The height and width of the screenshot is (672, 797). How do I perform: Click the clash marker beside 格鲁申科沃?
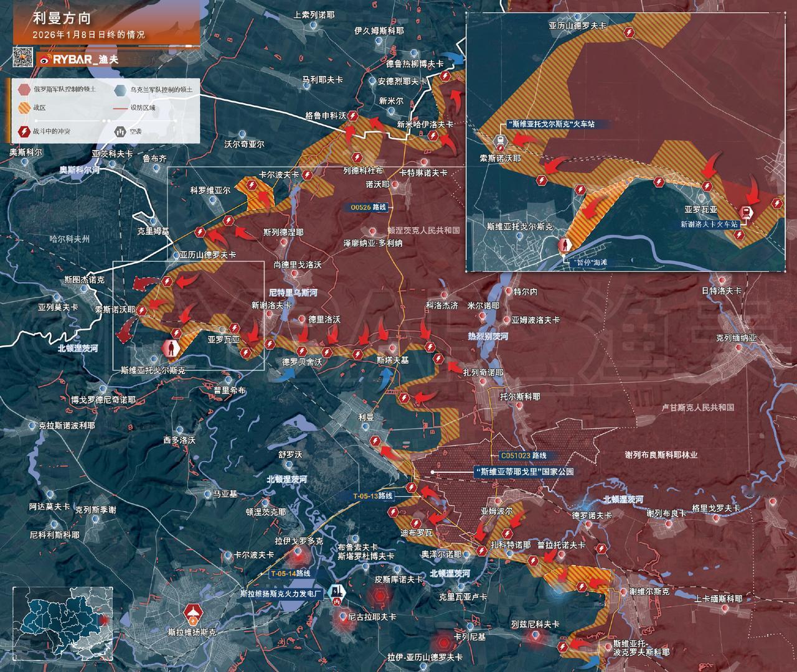354,116
